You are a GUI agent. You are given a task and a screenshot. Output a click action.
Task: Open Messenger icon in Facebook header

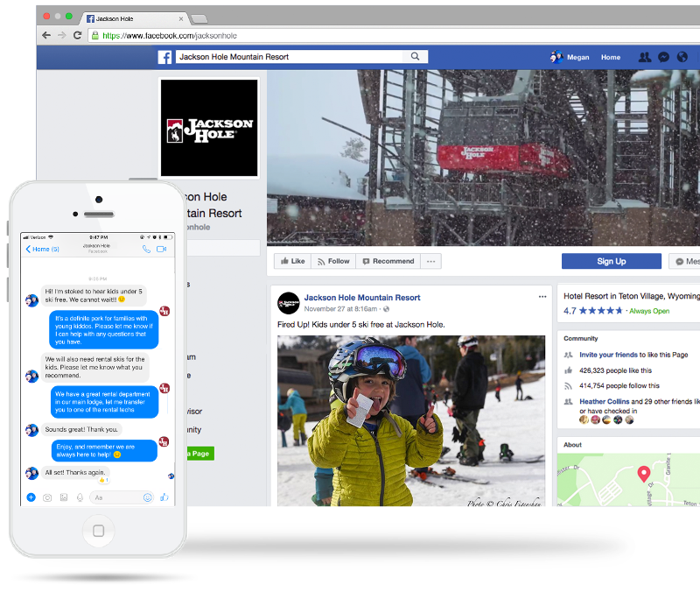(x=663, y=57)
